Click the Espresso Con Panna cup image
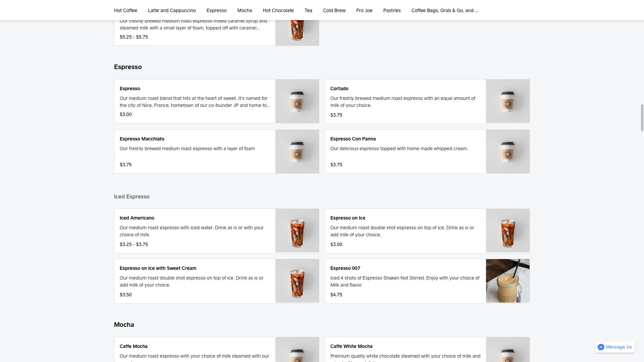 pyautogui.click(x=507, y=152)
